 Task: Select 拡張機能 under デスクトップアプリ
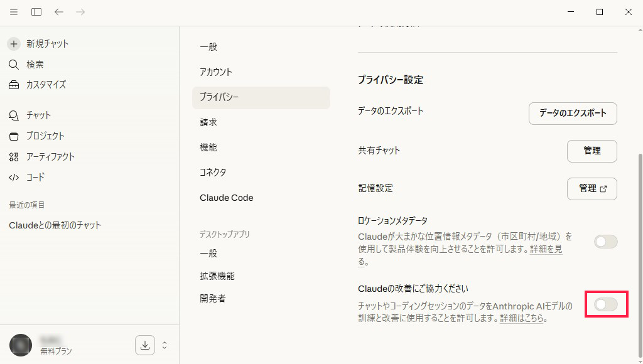click(x=218, y=276)
